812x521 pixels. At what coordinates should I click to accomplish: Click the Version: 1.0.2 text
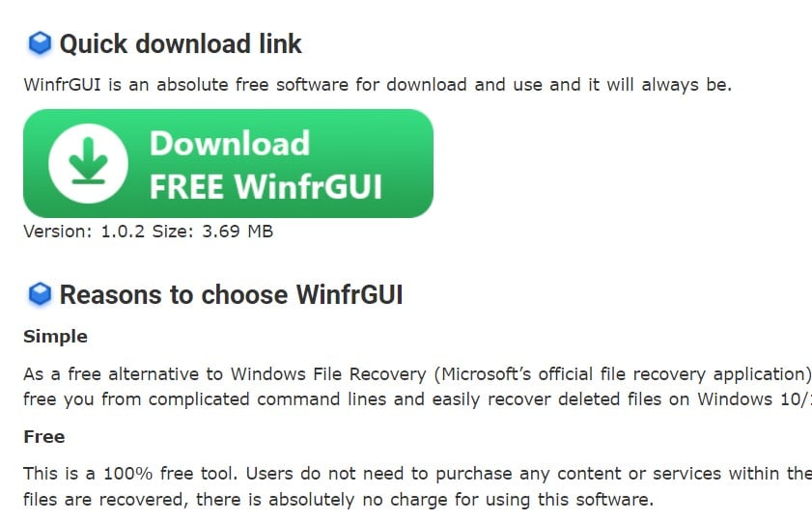[x=84, y=232]
